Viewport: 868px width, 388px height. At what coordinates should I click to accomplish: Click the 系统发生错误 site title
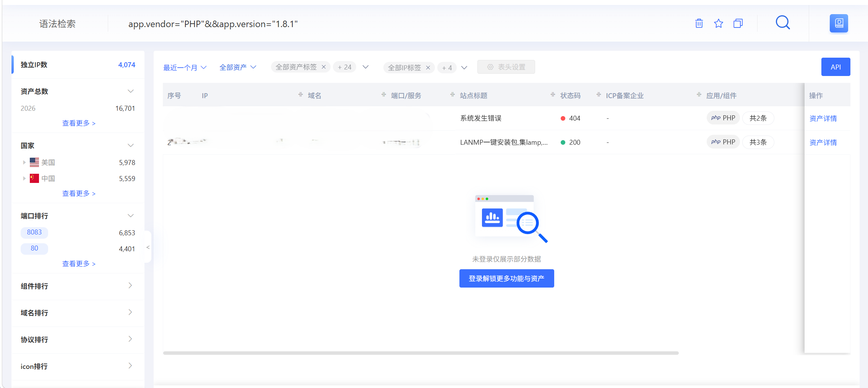click(481, 118)
